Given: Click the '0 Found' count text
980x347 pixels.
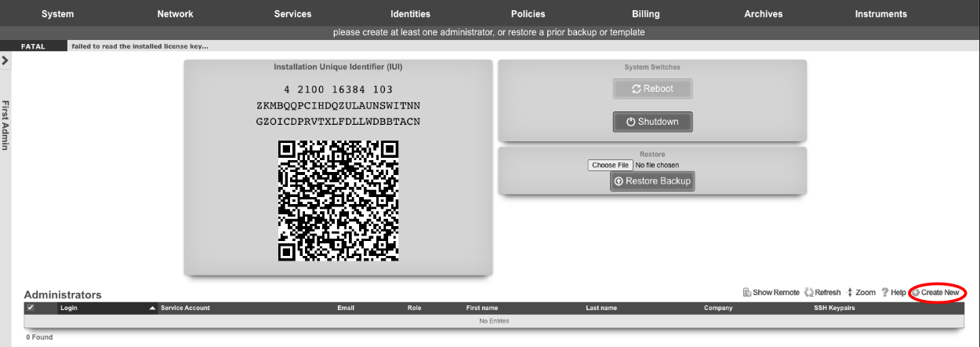Looking at the screenshot, I should [x=39, y=337].
